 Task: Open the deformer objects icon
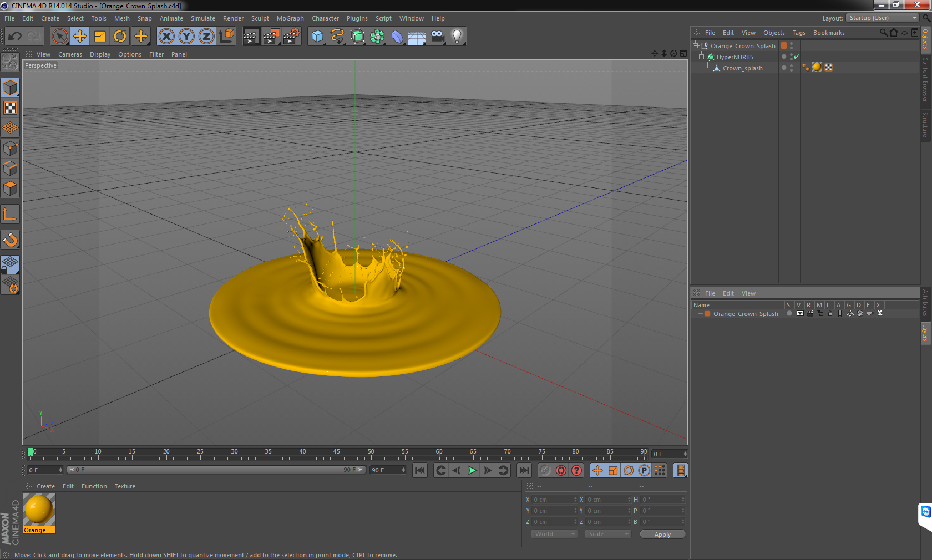[x=397, y=37]
